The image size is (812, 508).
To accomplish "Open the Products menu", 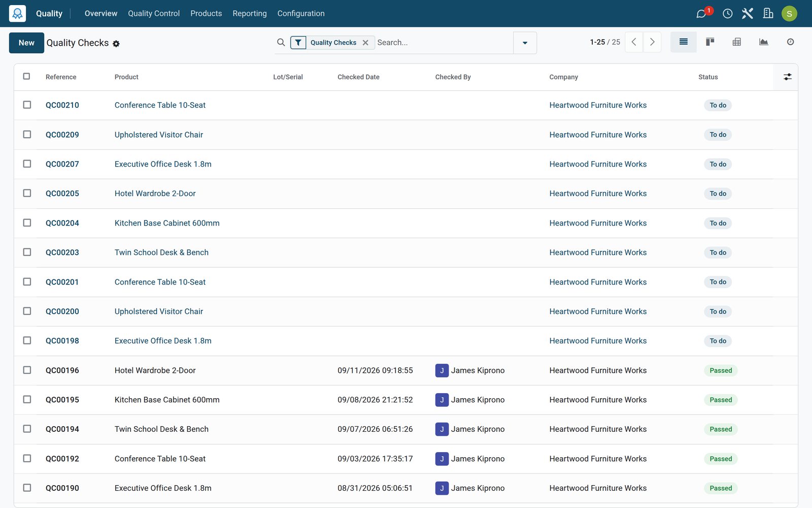I will (206, 14).
